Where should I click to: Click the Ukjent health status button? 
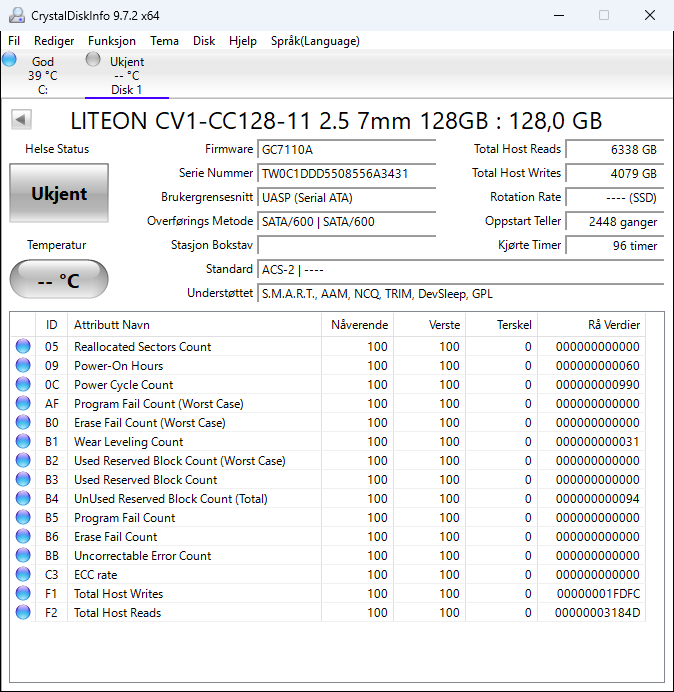coord(59,193)
